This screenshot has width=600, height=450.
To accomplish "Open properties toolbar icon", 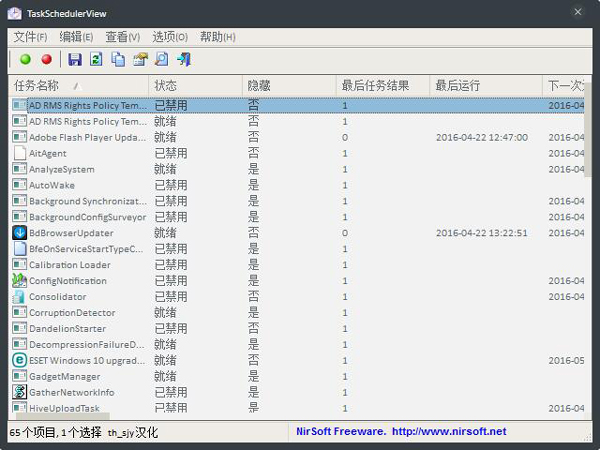I will click(x=140, y=59).
